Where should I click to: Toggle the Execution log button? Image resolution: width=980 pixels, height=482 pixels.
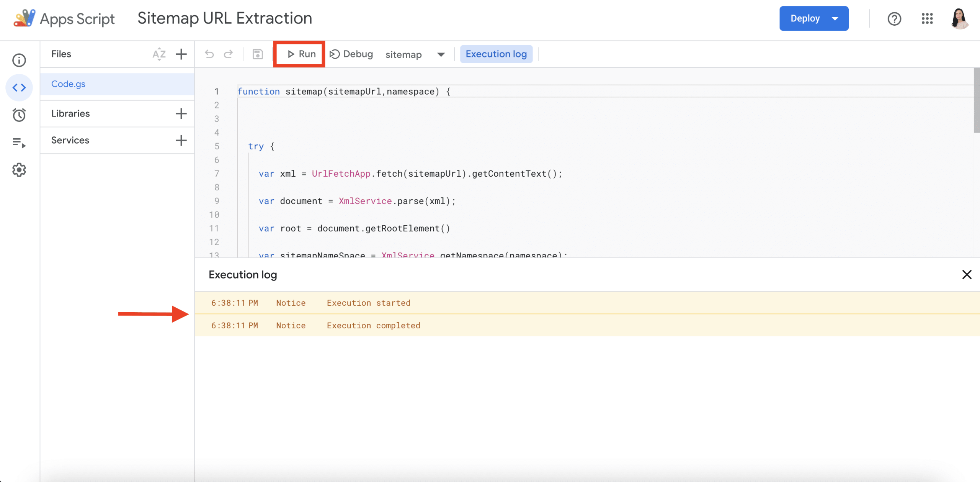click(496, 54)
